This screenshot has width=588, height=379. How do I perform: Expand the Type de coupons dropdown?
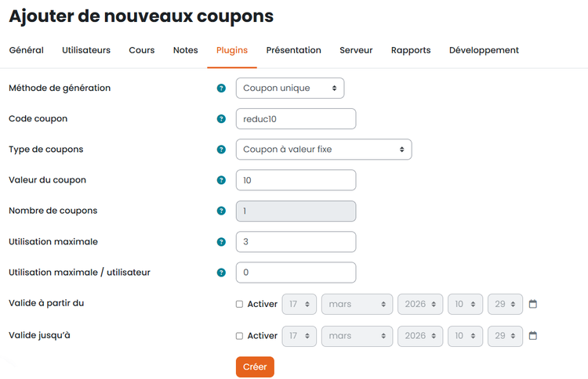(324, 150)
